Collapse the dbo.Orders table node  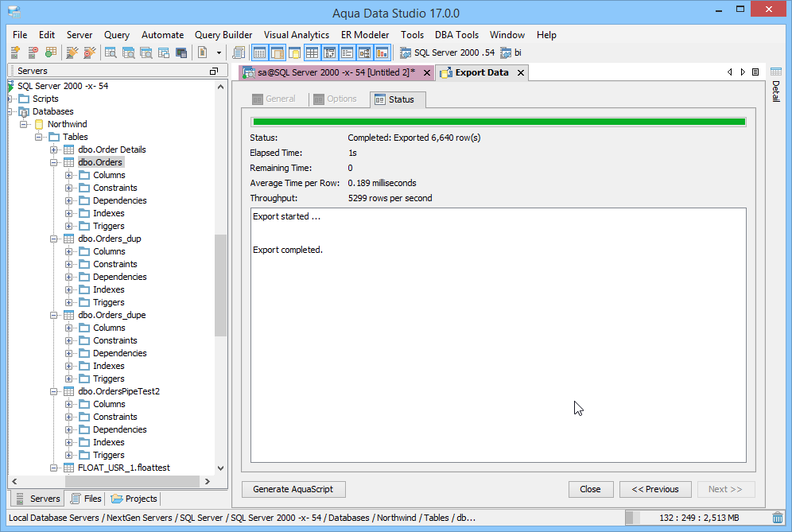coord(53,163)
